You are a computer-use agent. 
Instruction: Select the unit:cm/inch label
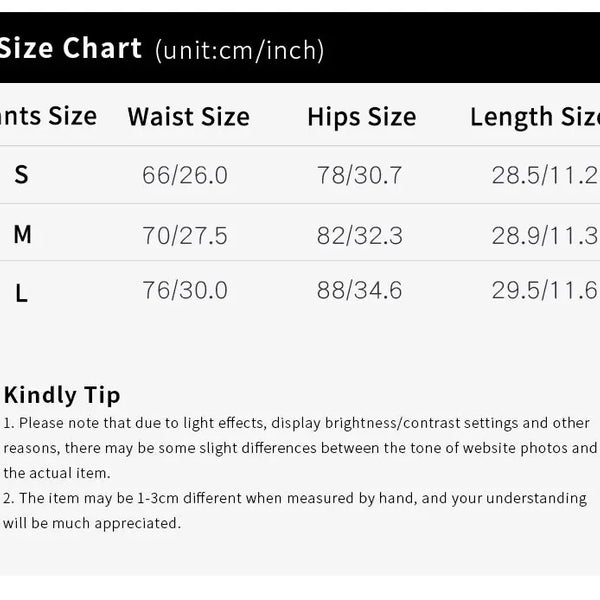(240, 50)
